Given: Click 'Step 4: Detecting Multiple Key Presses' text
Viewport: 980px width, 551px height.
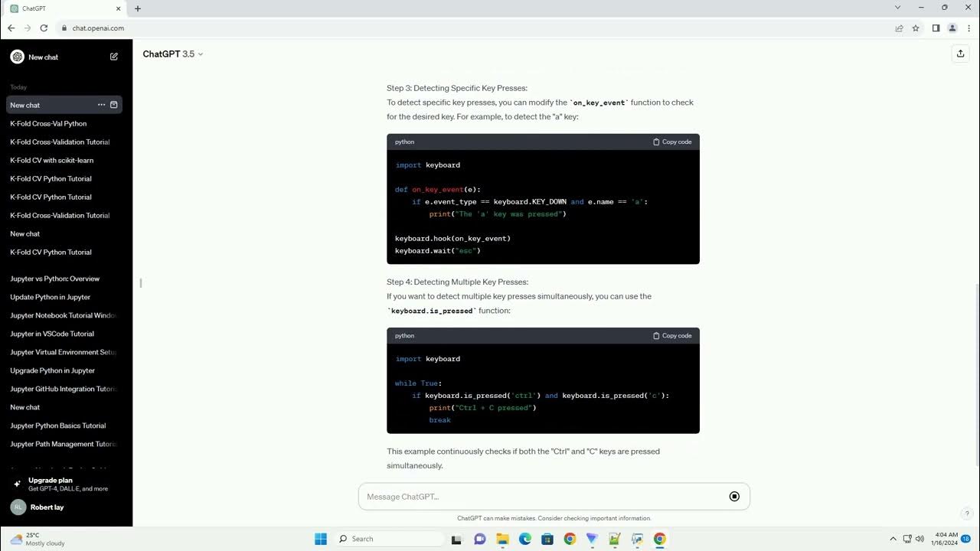Looking at the screenshot, I should pyautogui.click(x=458, y=282).
